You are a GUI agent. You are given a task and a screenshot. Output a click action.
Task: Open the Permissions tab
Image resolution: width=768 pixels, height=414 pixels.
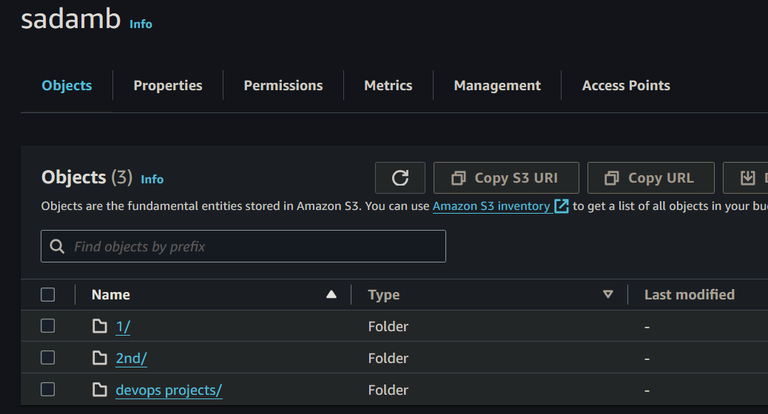click(283, 86)
